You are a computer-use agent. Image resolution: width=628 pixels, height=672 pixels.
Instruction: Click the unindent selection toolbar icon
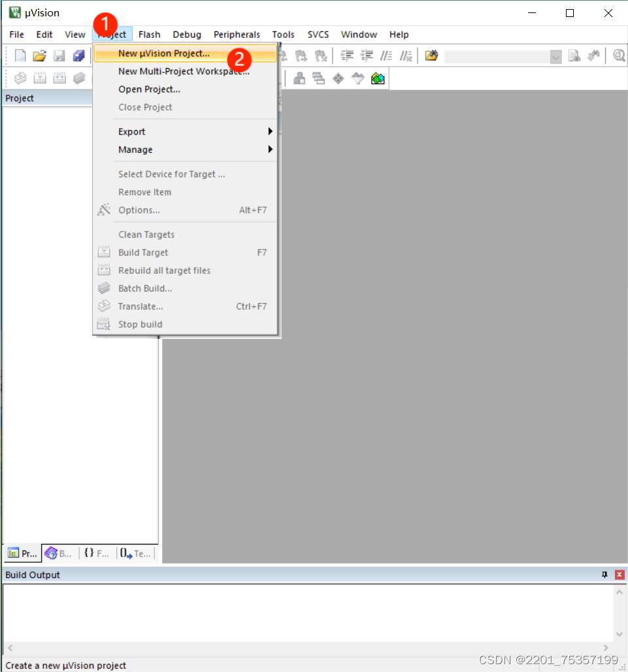(x=367, y=56)
